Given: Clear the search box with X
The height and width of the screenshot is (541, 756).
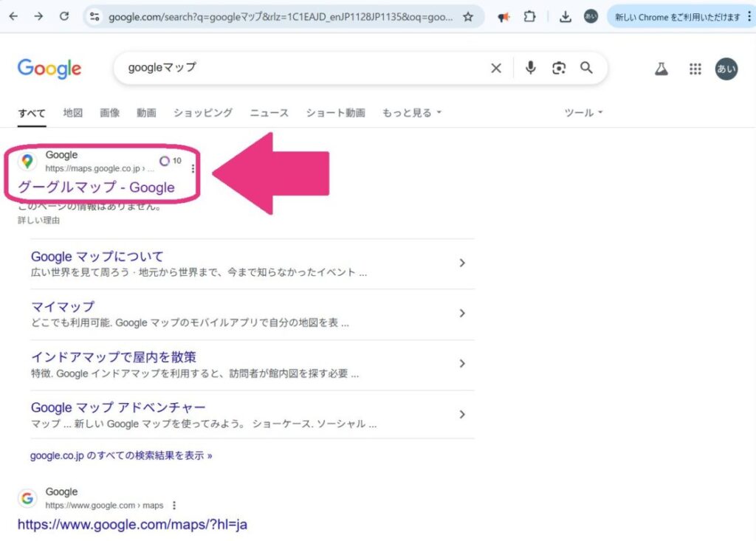Looking at the screenshot, I should point(495,68).
